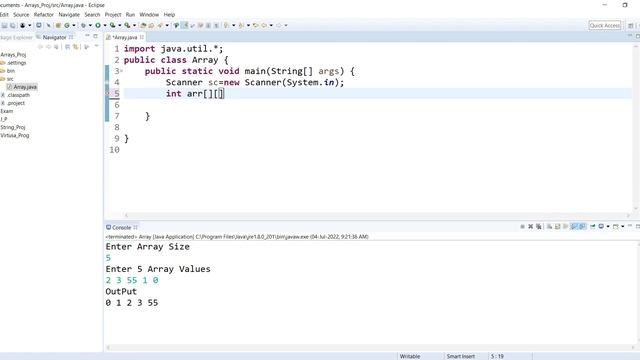Screen dimensions: 640x360
Task: Collapse the main method fold on line 3
Action: (x=121, y=71)
